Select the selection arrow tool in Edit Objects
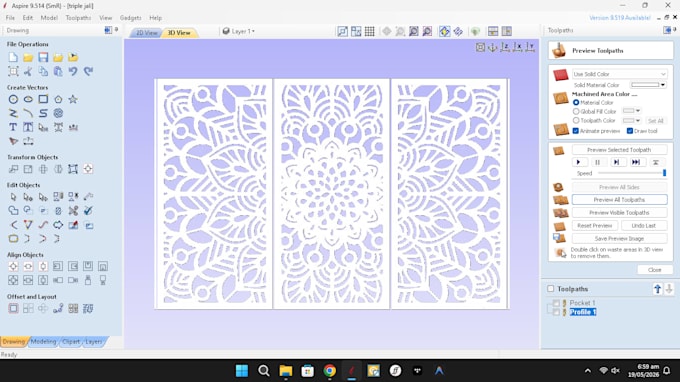The image size is (680, 382). pyautogui.click(x=13, y=197)
